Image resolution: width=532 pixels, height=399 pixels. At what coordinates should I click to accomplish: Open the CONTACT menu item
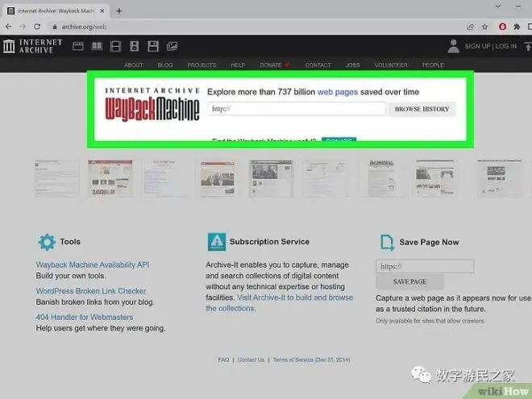coord(318,64)
